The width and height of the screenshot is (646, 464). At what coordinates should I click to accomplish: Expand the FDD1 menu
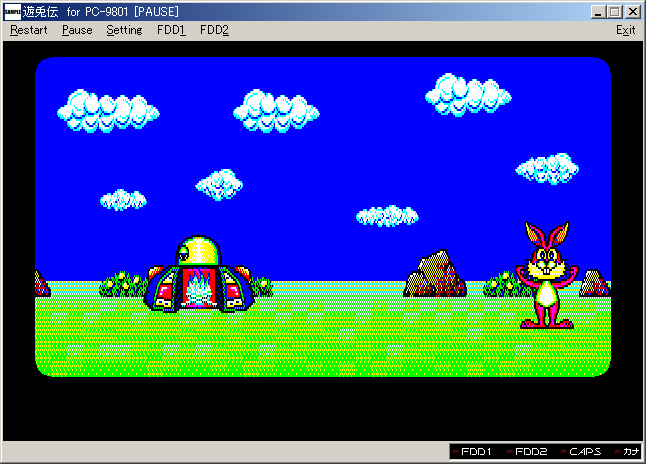171,30
